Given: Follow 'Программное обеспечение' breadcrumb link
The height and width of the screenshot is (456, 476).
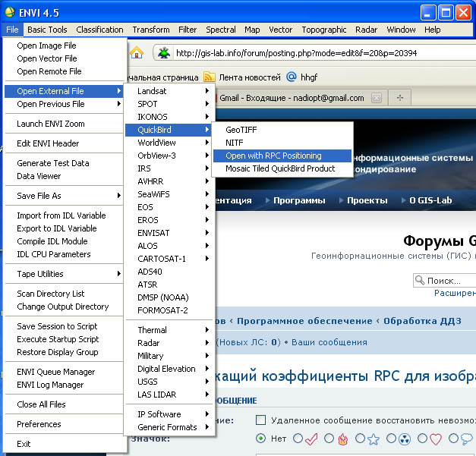Looking at the screenshot, I should click(x=304, y=321).
